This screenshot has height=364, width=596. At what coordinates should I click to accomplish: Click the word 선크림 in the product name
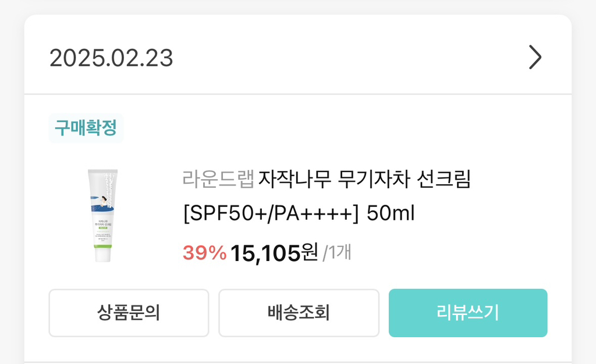(x=444, y=180)
